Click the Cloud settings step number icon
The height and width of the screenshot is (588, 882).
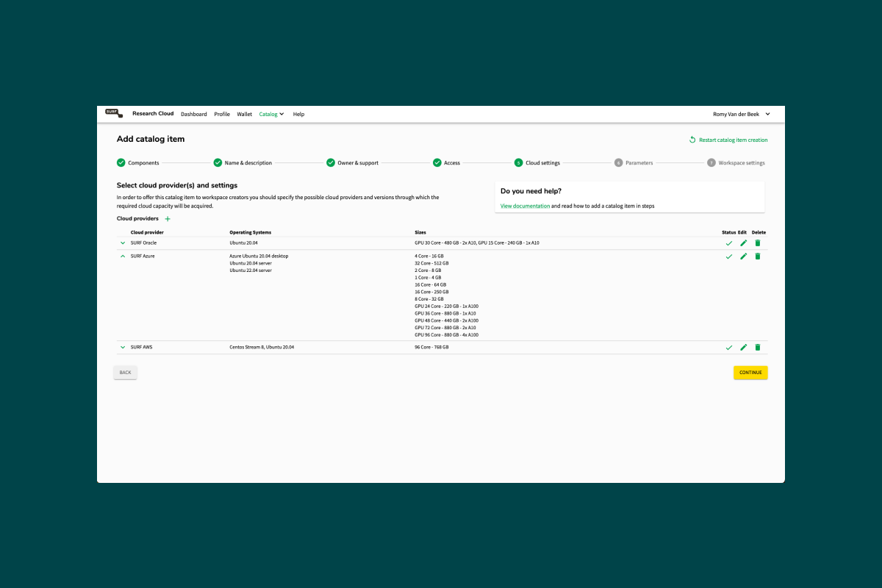pyautogui.click(x=518, y=162)
